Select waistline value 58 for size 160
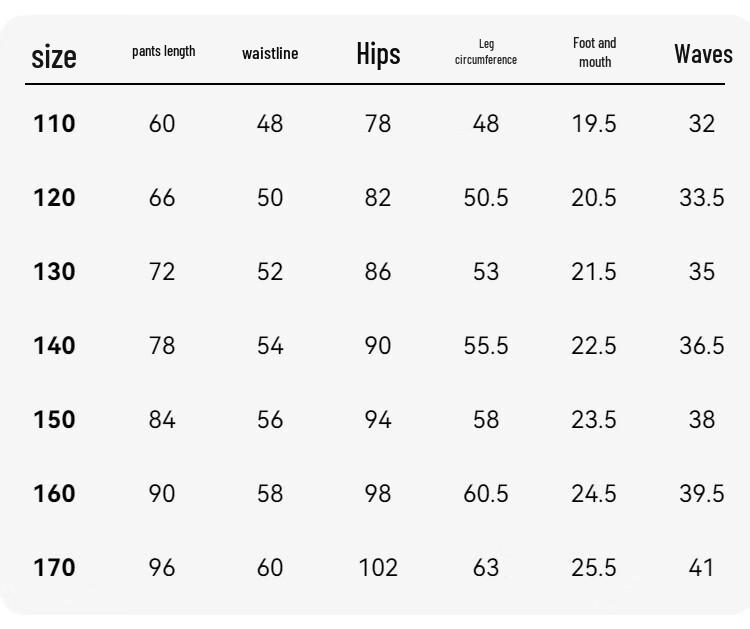The height and width of the screenshot is (629, 750). 270,494
